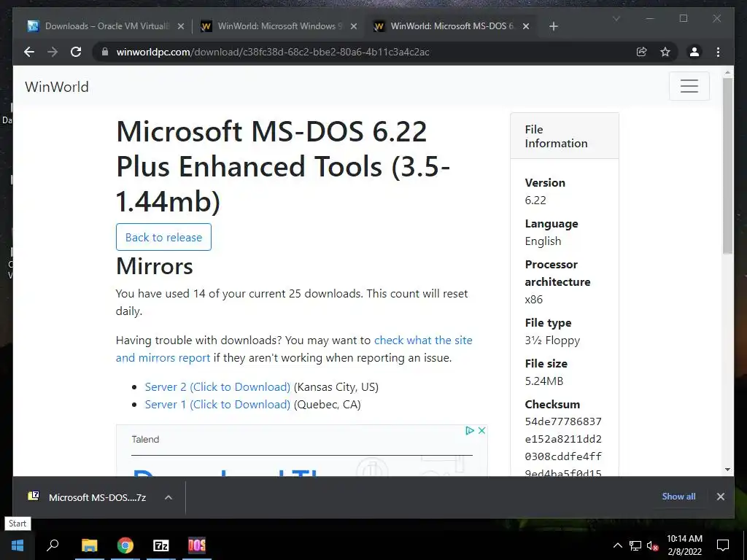Open Windows taskbar search
This screenshot has height=560, width=747.
(53, 545)
